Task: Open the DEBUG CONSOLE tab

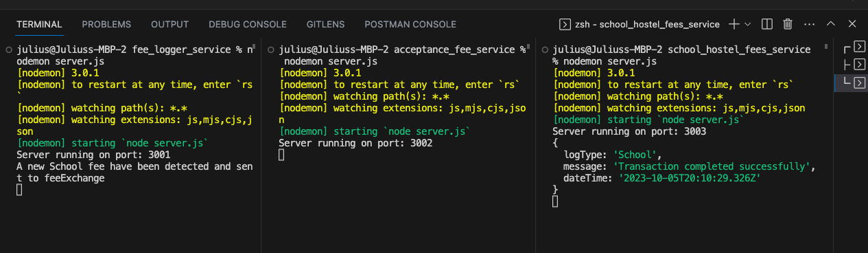Action: coord(248,24)
